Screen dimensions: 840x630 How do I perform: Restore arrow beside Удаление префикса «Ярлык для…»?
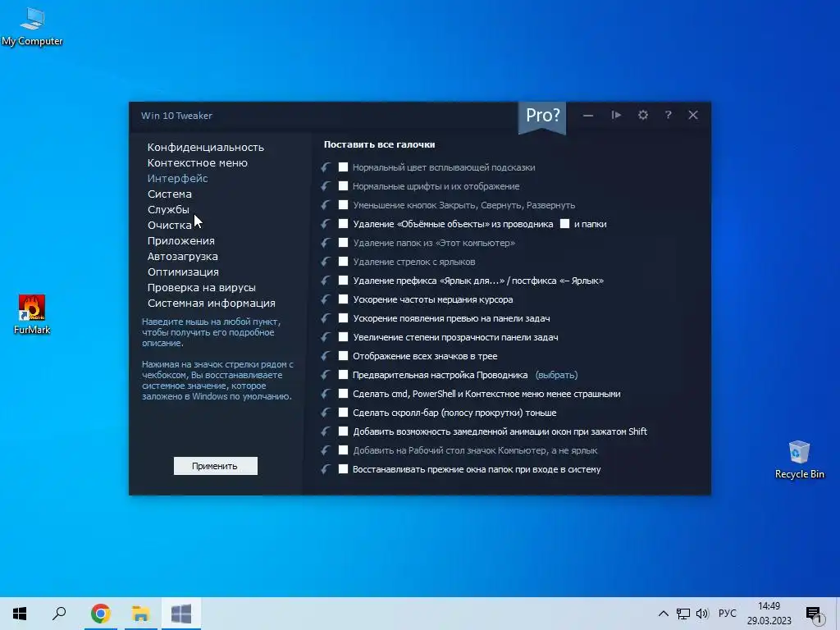click(325, 281)
